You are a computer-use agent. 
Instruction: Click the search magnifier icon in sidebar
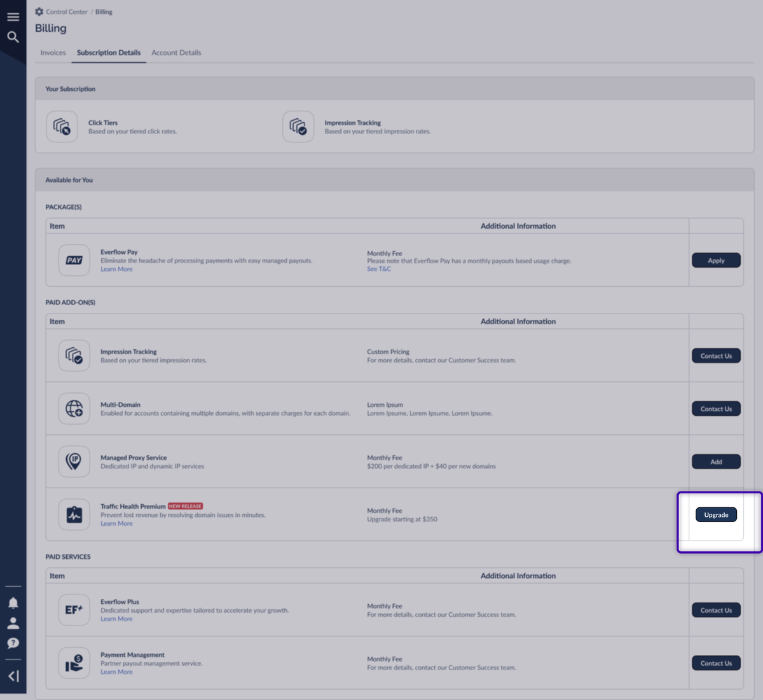coord(13,37)
